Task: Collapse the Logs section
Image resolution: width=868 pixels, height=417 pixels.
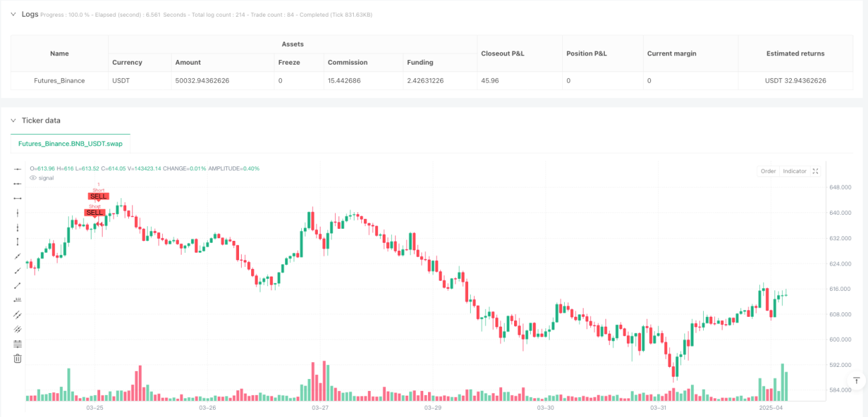Action: (13, 14)
